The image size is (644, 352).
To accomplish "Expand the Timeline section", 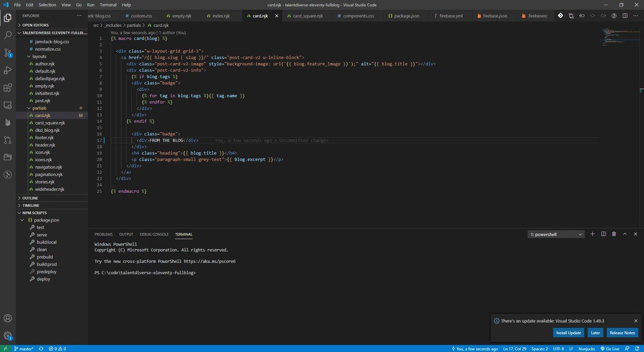I will pyautogui.click(x=31, y=206).
